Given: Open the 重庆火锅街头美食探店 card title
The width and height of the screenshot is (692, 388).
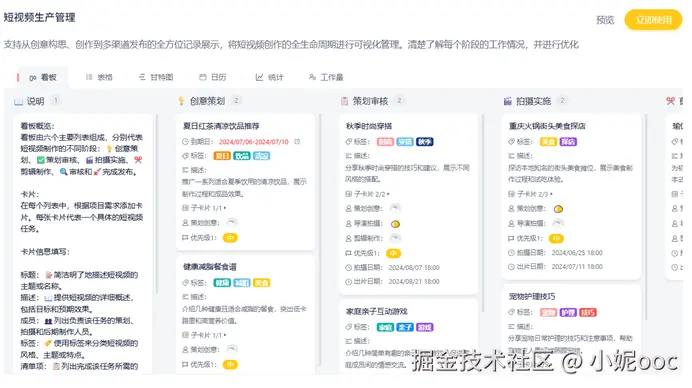Looking at the screenshot, I should (x=547, y=126).
